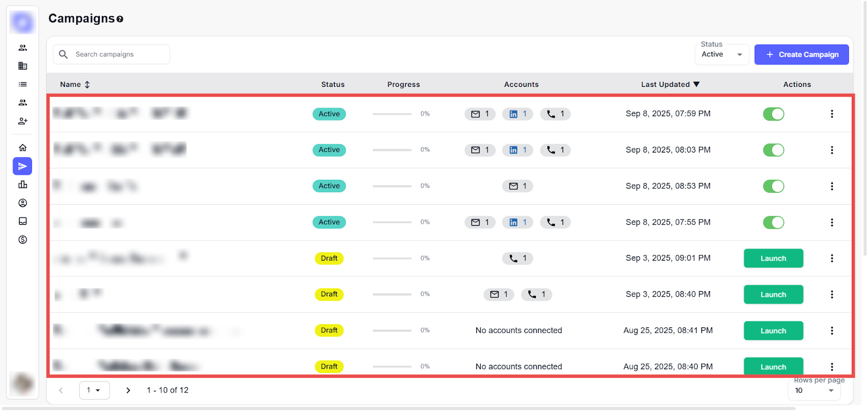Open the bar chart analytics icon
Screen dimensions: 868x411
coord(23,185)
